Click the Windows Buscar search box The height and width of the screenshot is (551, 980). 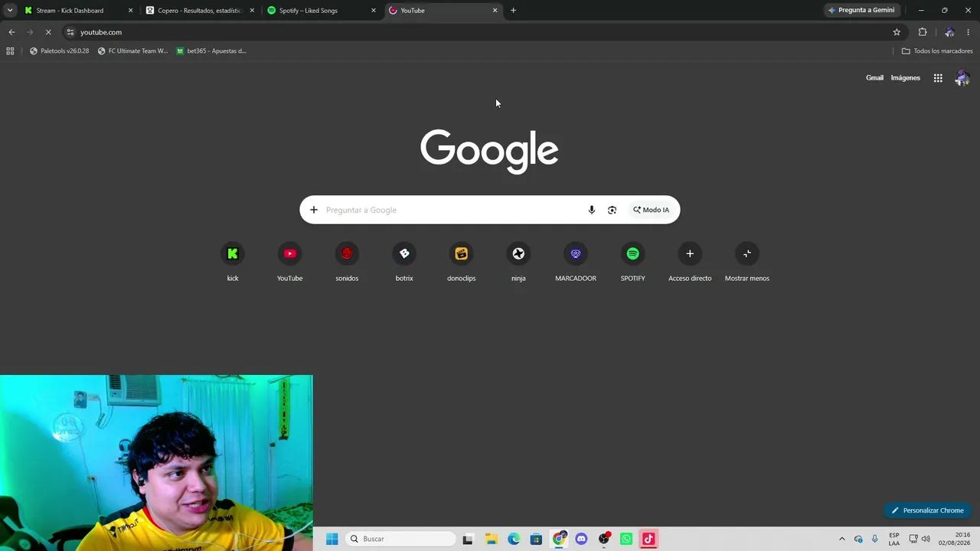(400, 539)
